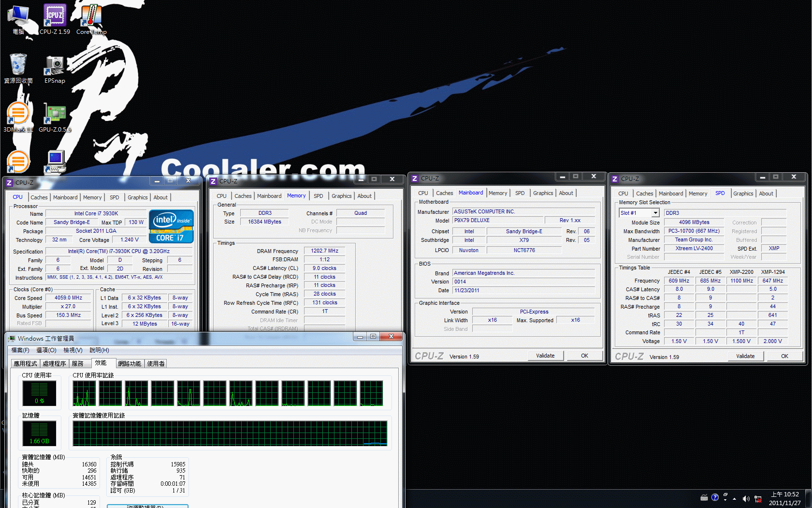812x508 pixels.
Task: Open the 檔案(F) menu in Task Manager
Action: click(x=20, y=350)
